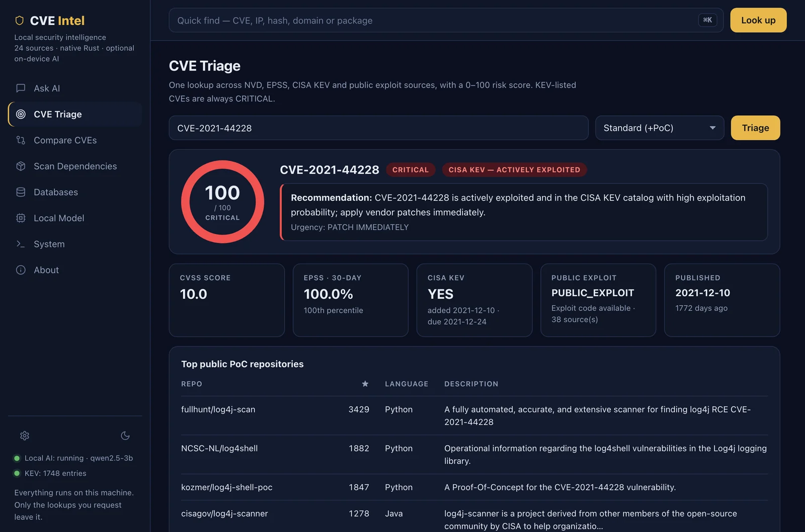Click the CISA KEV — ACTIVELY EXPLOITED badge

click(x=514, y=170)
